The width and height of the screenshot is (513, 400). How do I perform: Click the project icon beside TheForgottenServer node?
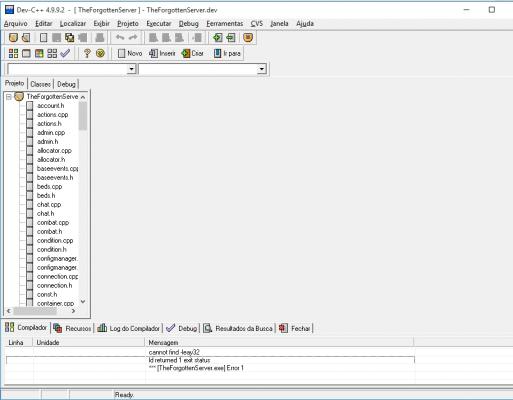19,97
